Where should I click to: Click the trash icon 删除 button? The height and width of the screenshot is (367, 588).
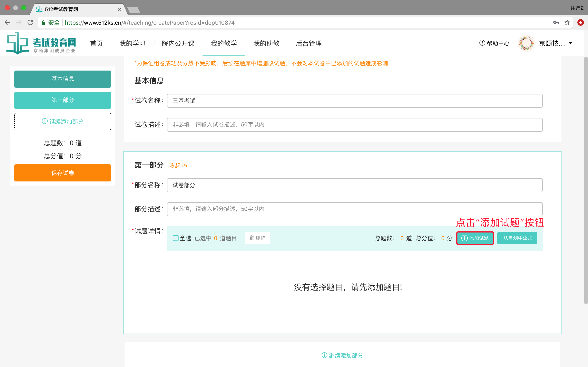[x=257, y=238]
